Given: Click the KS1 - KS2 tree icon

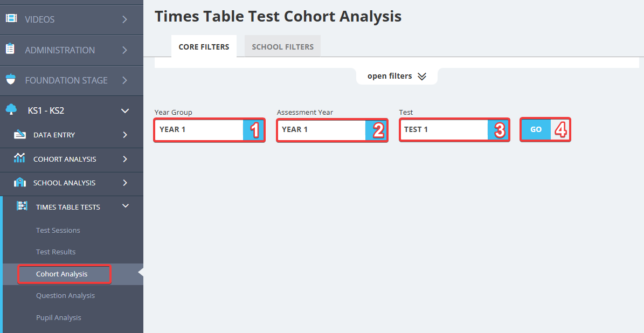Looking at the screenshot, I should pos(12,110).
